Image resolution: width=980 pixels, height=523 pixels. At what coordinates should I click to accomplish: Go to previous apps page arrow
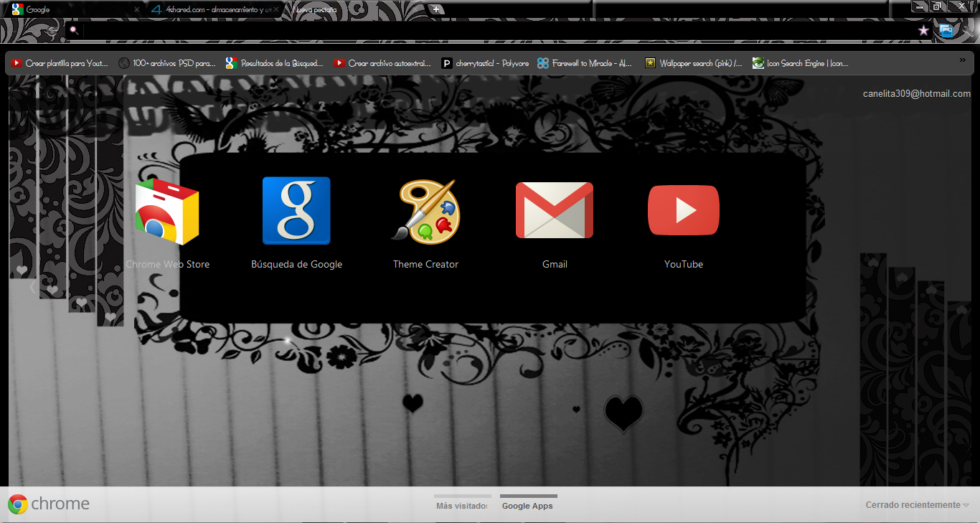tap(32, 286)
